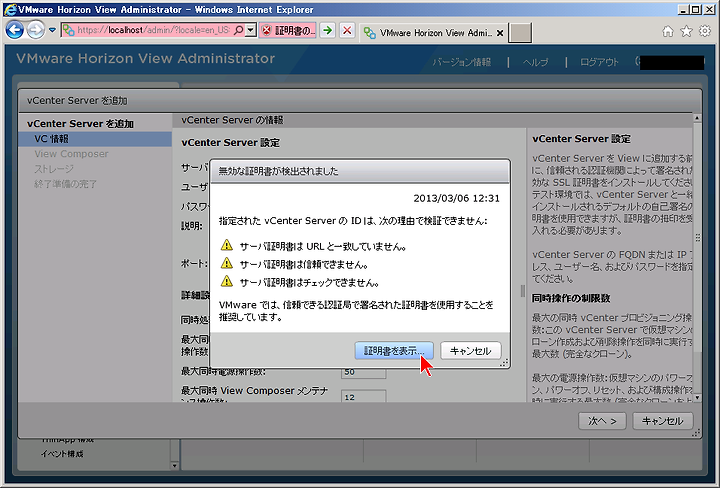Click the browser Forward arrow button
720x488 pixels.
[x=35, y=30]
